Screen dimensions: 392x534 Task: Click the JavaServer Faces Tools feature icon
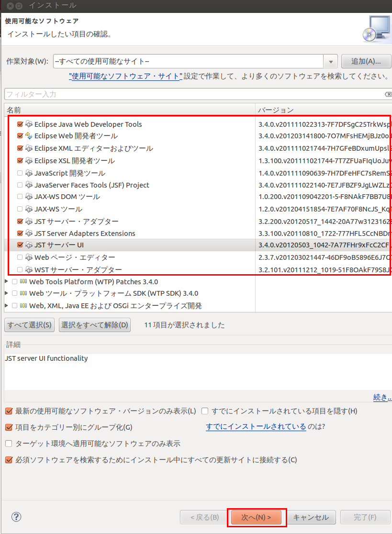click(x=29, y=185)
